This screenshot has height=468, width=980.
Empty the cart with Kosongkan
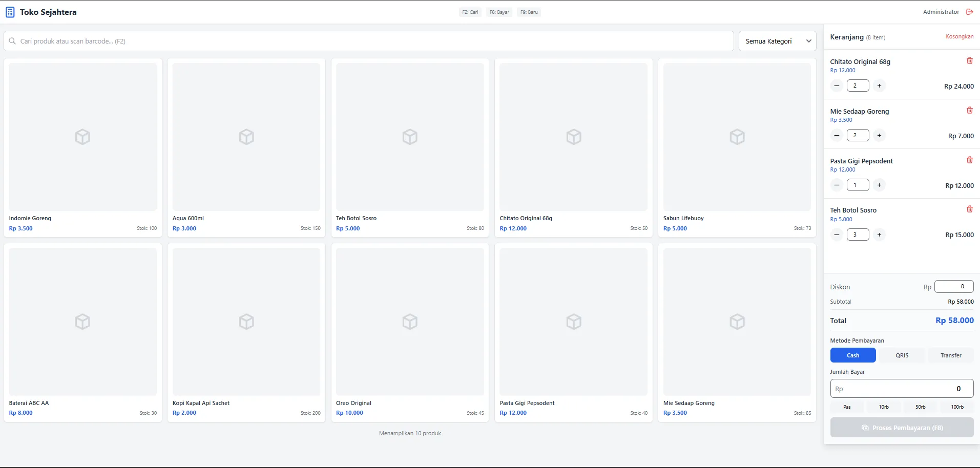[959, 37]
